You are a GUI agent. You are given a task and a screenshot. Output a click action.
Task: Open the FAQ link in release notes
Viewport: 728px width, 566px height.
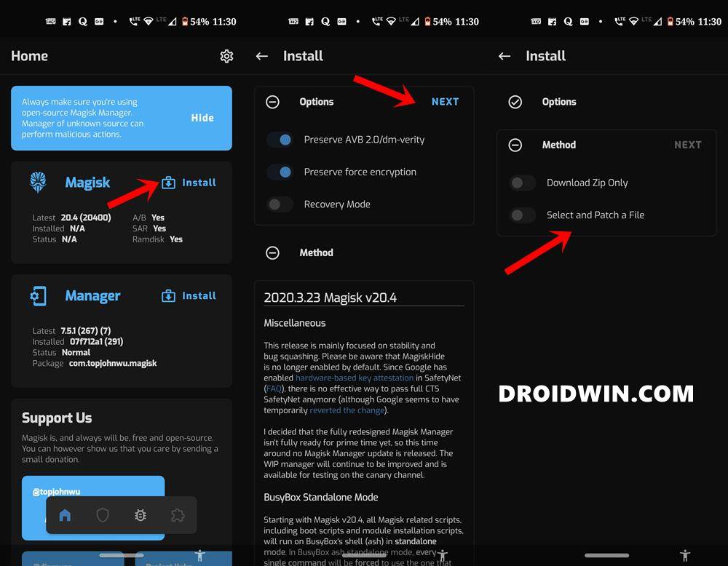274,388
